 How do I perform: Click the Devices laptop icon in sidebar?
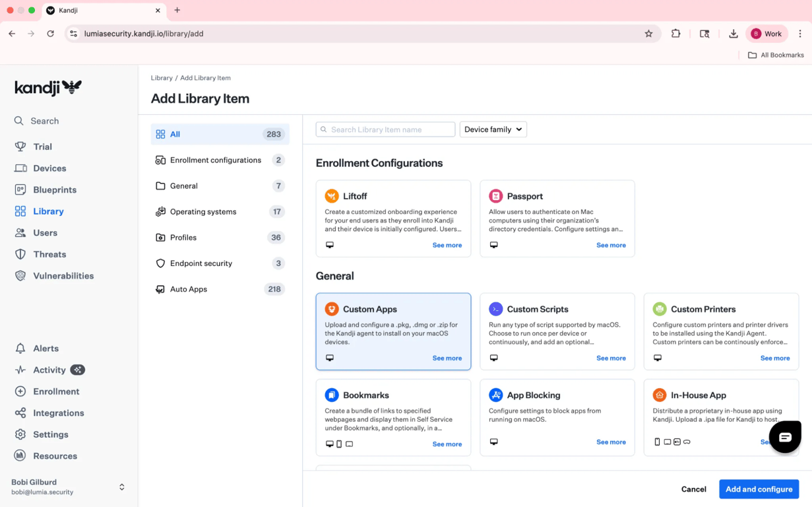click(x=20, y=168)
